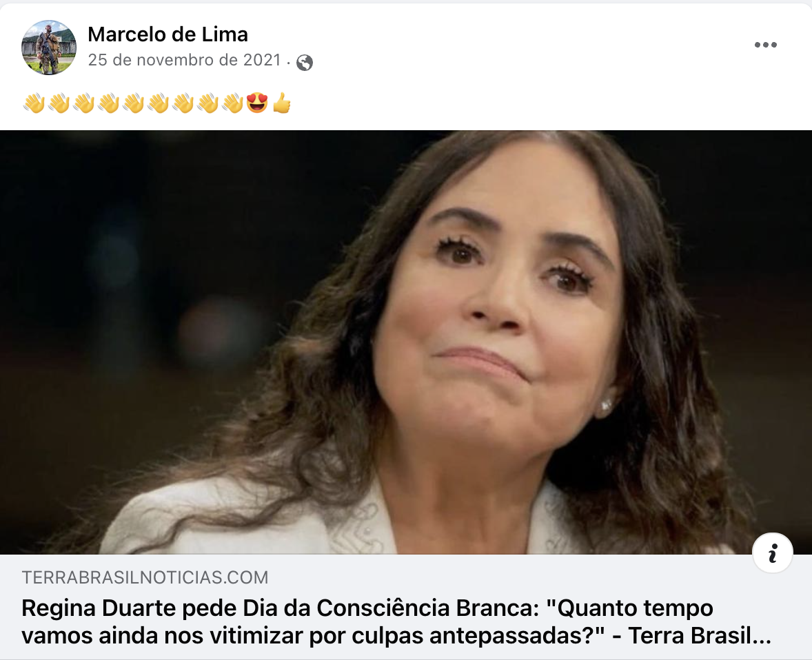Image resolution: width=812 pixels, height=660 pixels.
Task: Click the thumbs-up emoji
Action: [282, 103]
